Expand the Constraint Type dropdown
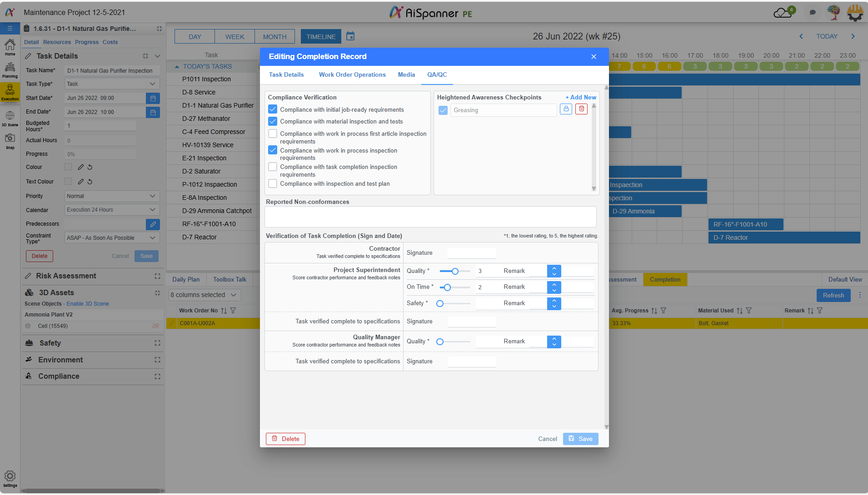The width and height of the screenshot is (868, 495). tap(112, 238)
